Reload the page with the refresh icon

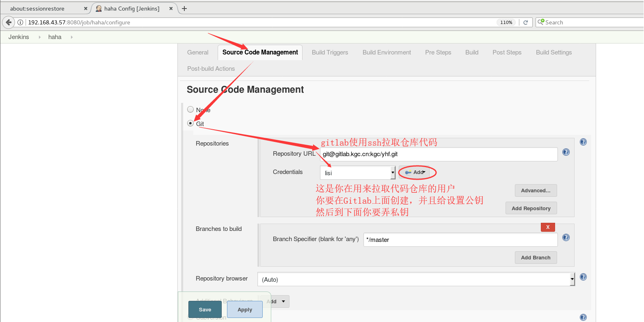(x=525, y=22)
